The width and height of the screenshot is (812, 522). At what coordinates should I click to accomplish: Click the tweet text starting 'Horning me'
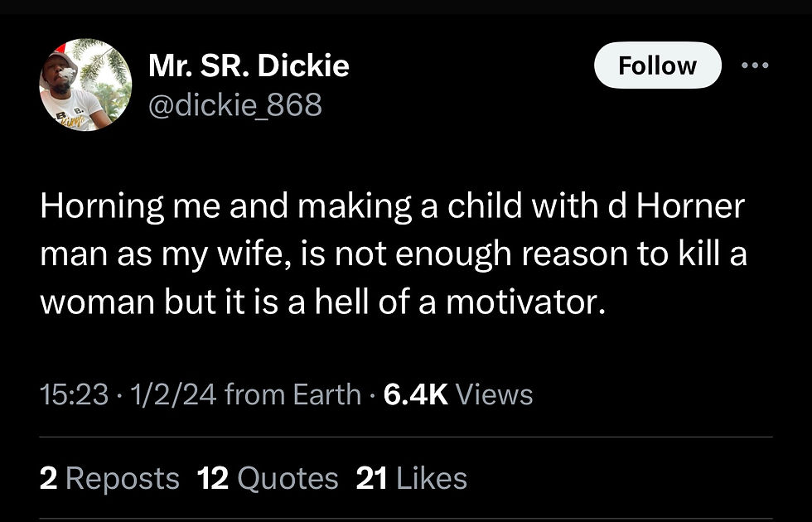click(394, 254)
